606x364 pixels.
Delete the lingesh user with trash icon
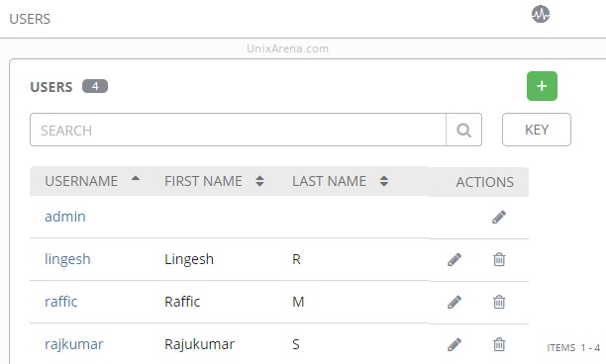tap(499, 259)
